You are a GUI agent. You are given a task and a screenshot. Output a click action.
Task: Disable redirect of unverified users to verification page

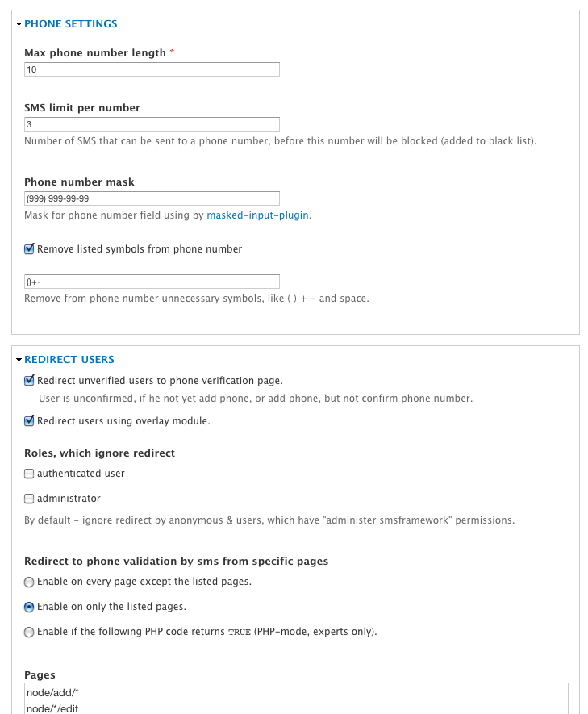[x=29, y=380]
